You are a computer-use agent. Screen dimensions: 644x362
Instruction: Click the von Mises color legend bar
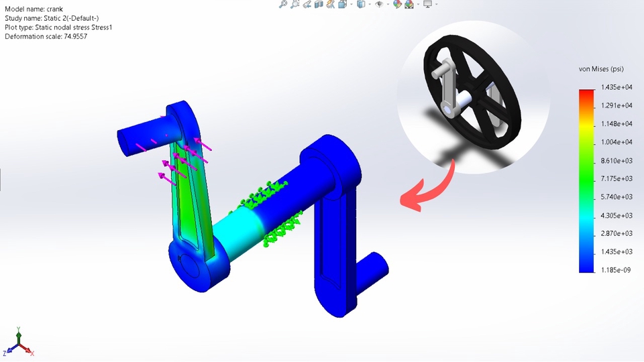click(x=586, y=181)
